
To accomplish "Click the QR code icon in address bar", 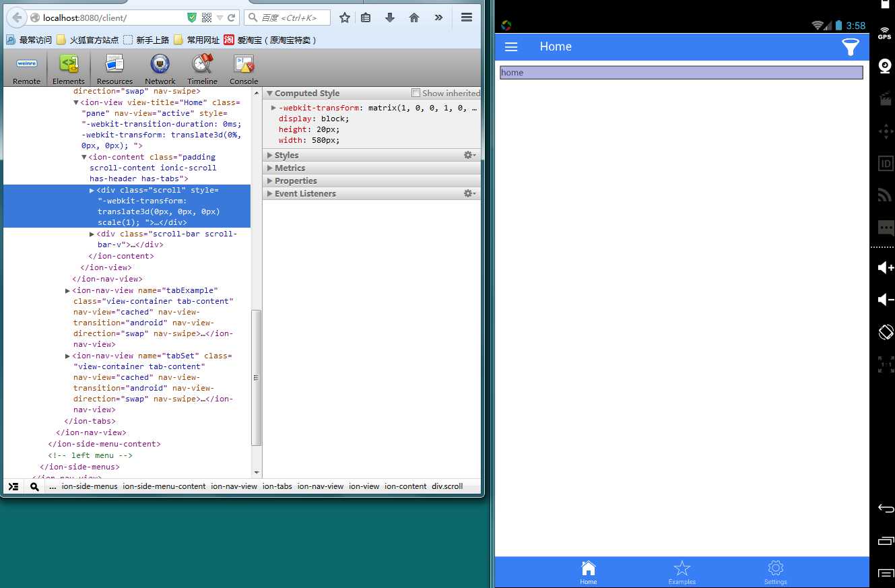I will (x=207, y=18).
